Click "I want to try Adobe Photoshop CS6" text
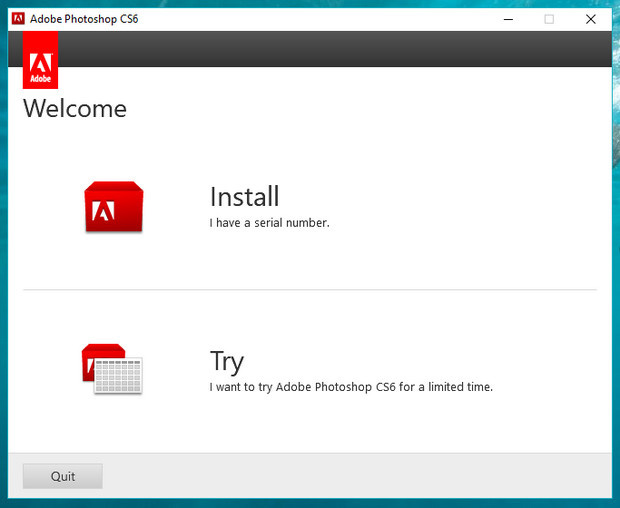 tap(302, 387)
